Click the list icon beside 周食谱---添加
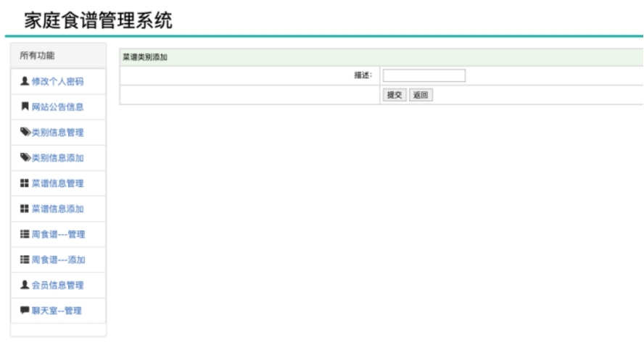 click(x=25, y=259)
